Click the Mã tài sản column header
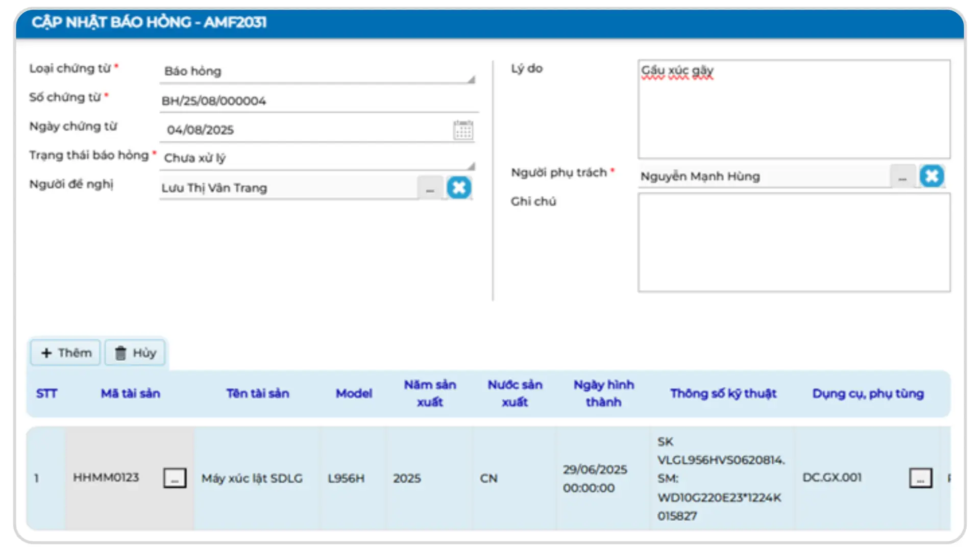Viewport: 980px width, 551px height. click(130, 394)
